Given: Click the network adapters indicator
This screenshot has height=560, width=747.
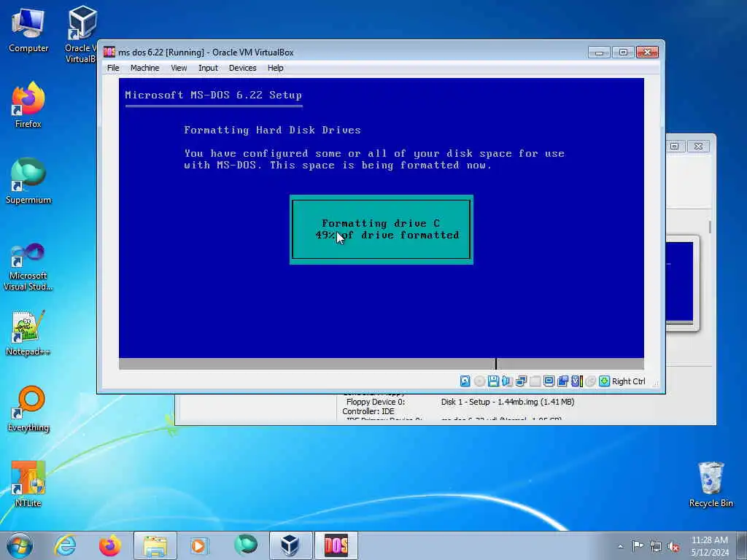Looking at the screenshot, I should pos(521,381).
